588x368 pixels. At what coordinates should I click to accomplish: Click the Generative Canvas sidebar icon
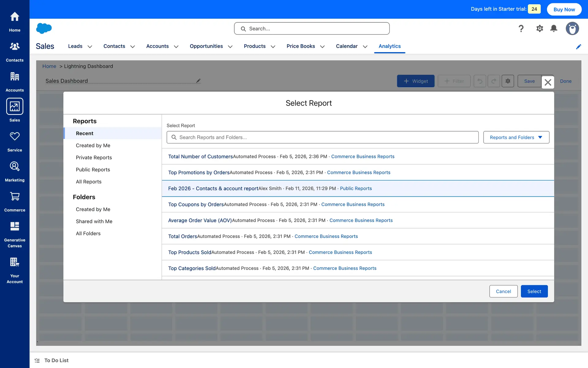click(x=14, y=227)
